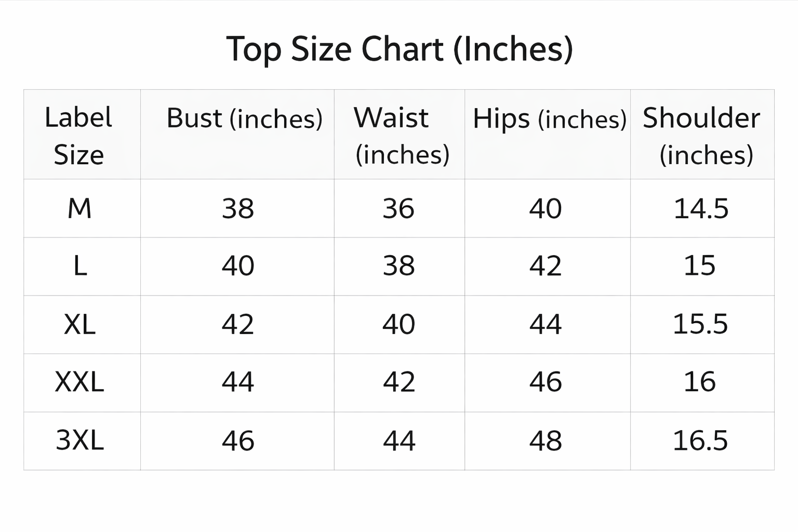Click the shoulder value 16 for XXL
This screenshot has width=798, height=532.
[x=700, y=382]
